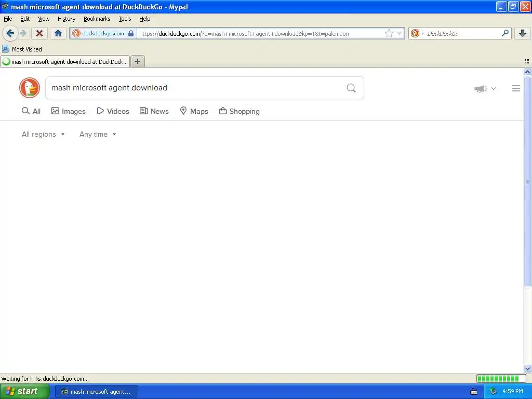Open the DuckDuckGo hamburger menu

516,88
